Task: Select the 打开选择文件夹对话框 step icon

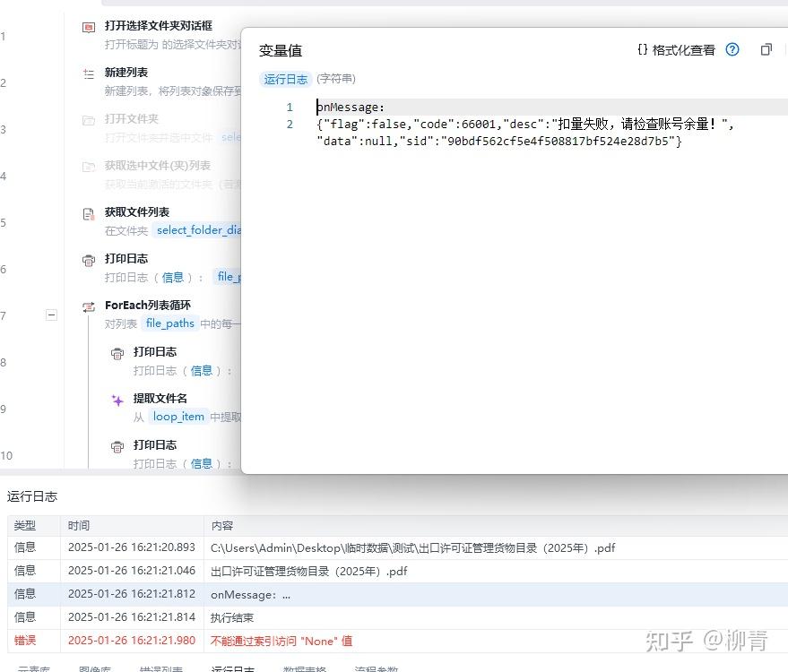Action: pyautogui.click(x=87, y=27)
